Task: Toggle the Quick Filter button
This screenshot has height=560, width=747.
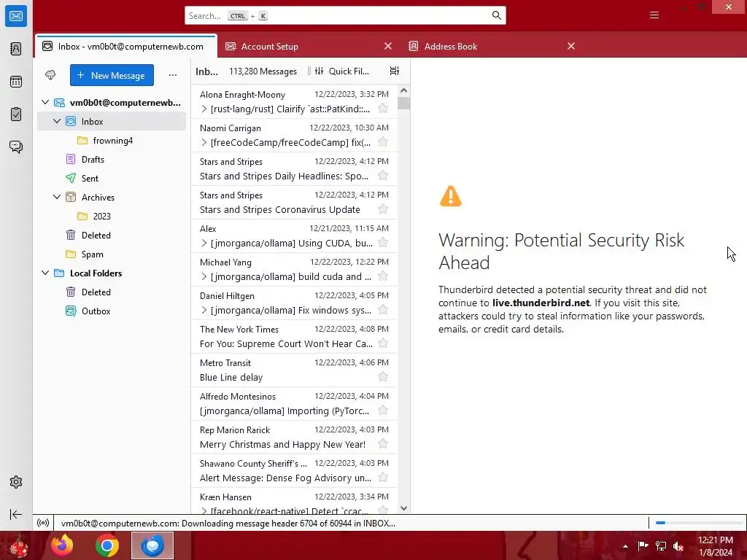Action: tap(341, 71)
